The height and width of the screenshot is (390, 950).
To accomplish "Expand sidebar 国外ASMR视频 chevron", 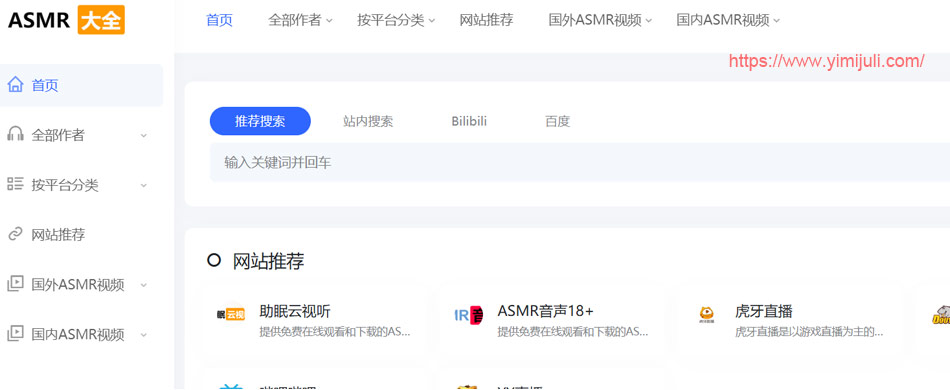I will (144, 284).
